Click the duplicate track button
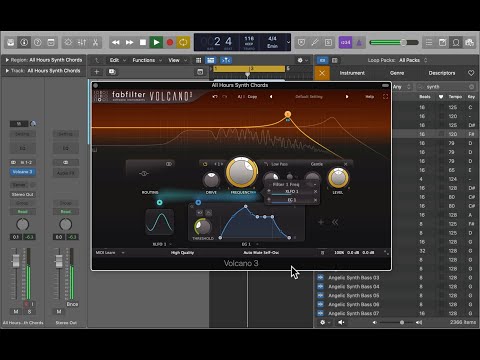Viewport: 480px width, 360px height. coord(112,72)
